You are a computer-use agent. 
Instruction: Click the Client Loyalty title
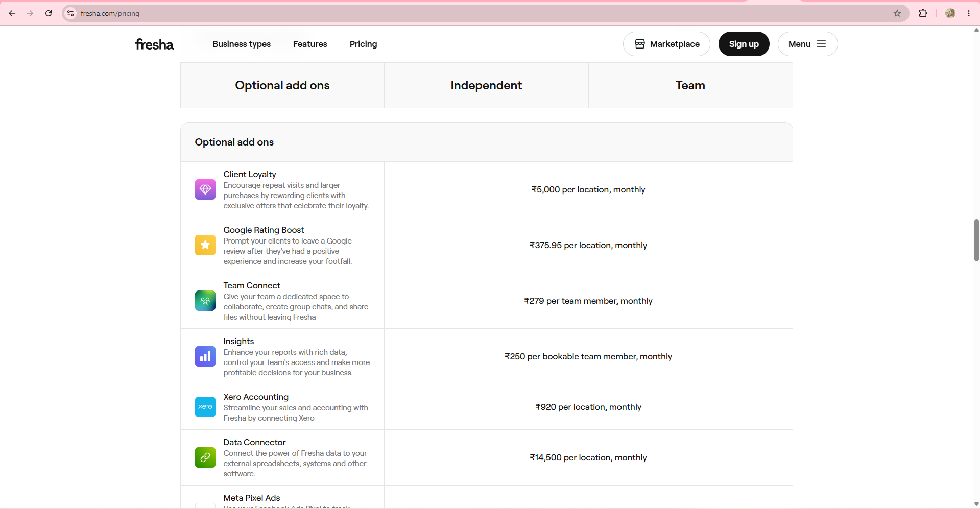(x=250, y=174)
